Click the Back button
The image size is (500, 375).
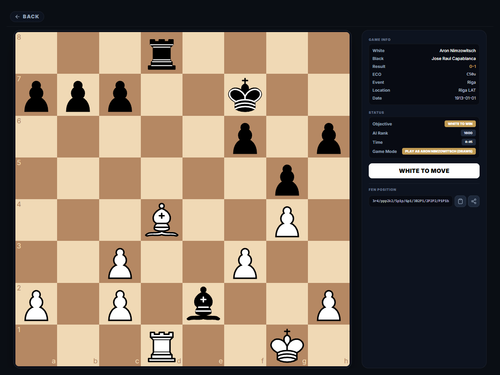tap(27, 16)
